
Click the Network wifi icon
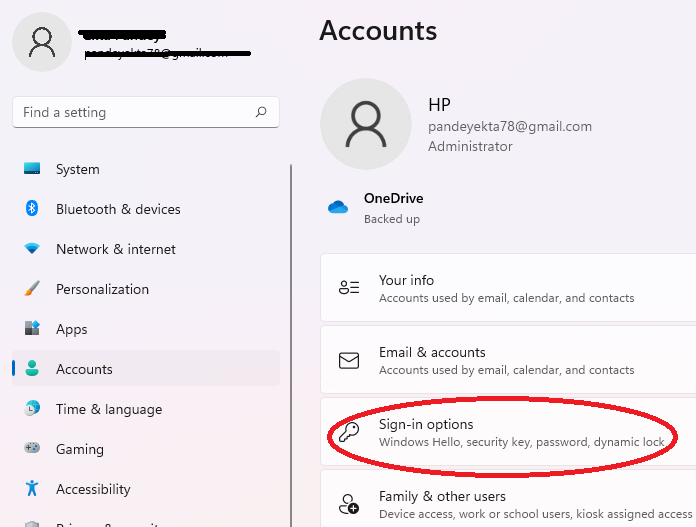coord(32,249)
